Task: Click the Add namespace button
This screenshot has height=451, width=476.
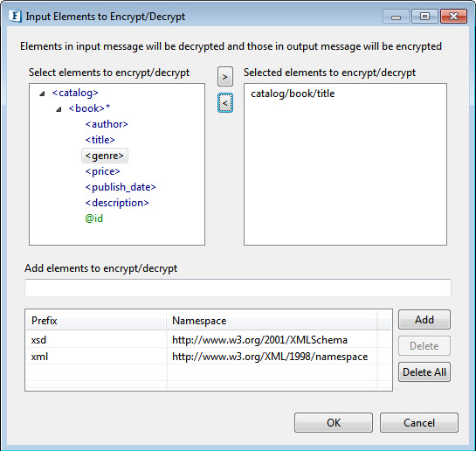Action: click(424, 320)
